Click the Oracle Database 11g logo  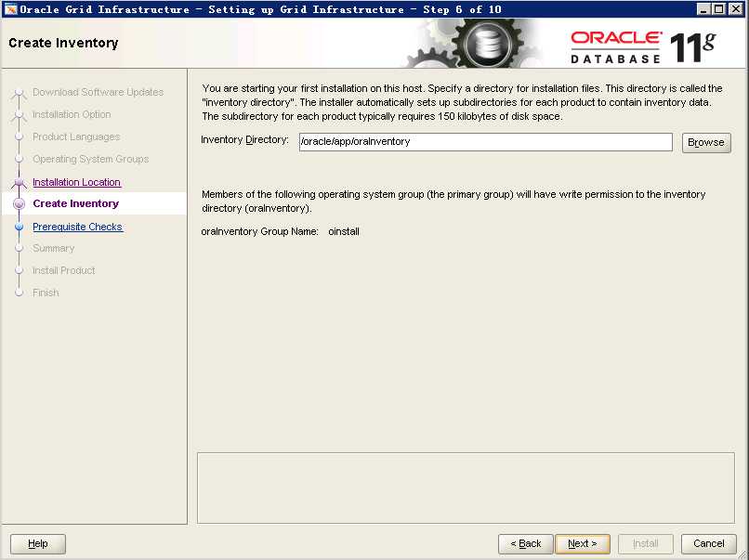pos(643,46)
